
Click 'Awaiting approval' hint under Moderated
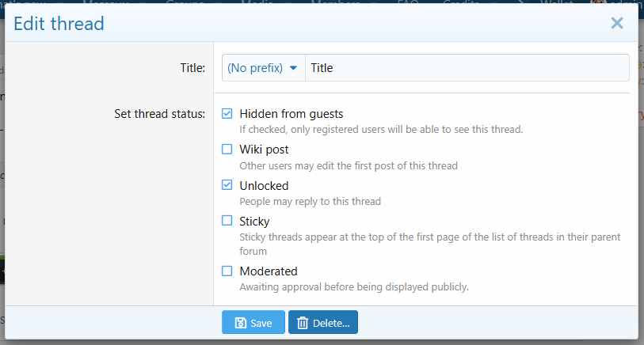pyautogui.click(x=354, y=287)
